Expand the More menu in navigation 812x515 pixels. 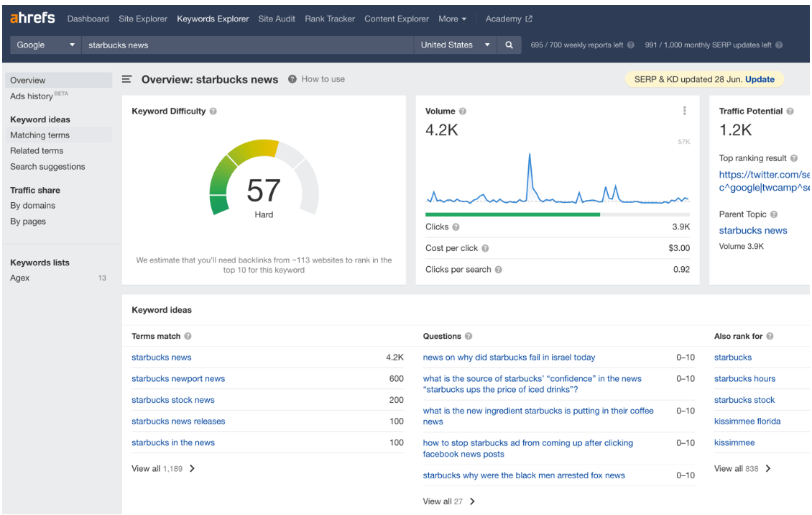point(452,19)
